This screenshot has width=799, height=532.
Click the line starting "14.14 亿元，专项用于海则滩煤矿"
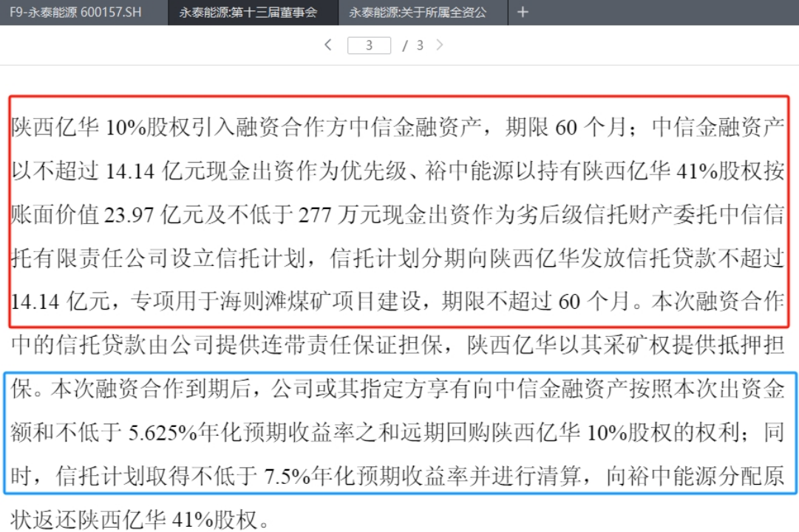[x=398, y=301]
